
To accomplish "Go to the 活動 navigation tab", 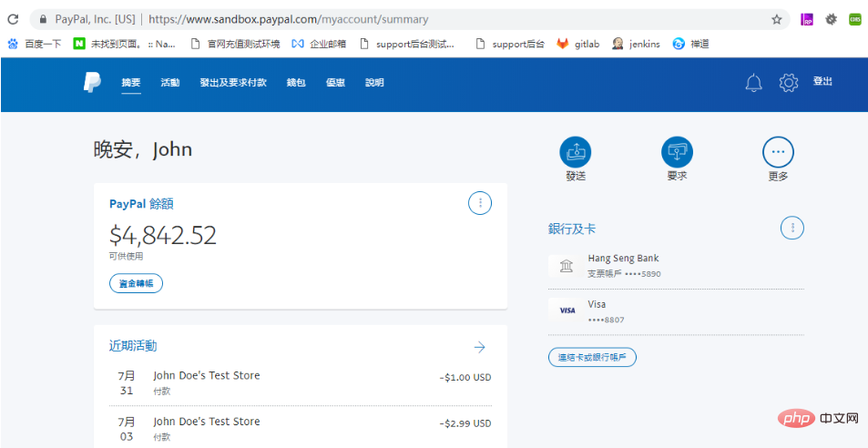I will [x=170, y=83].
